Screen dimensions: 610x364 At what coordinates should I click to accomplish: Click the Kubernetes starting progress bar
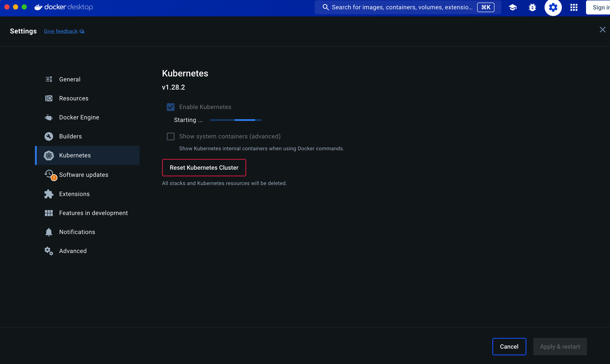coord(236,120)
